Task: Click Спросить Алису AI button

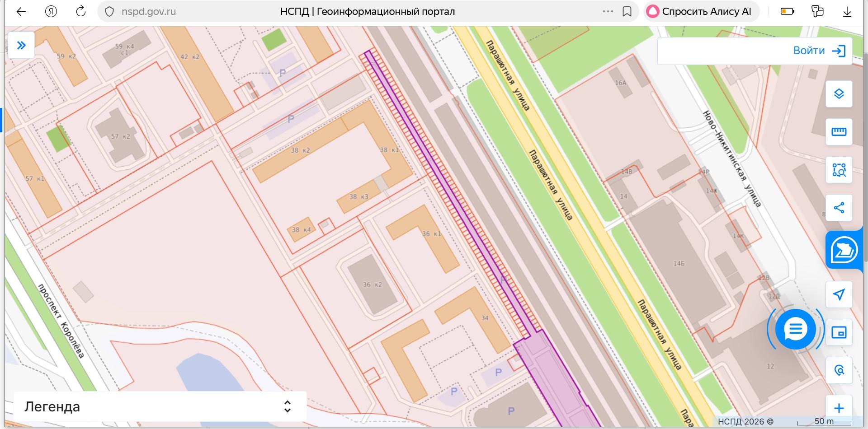Action: [701, 12]
